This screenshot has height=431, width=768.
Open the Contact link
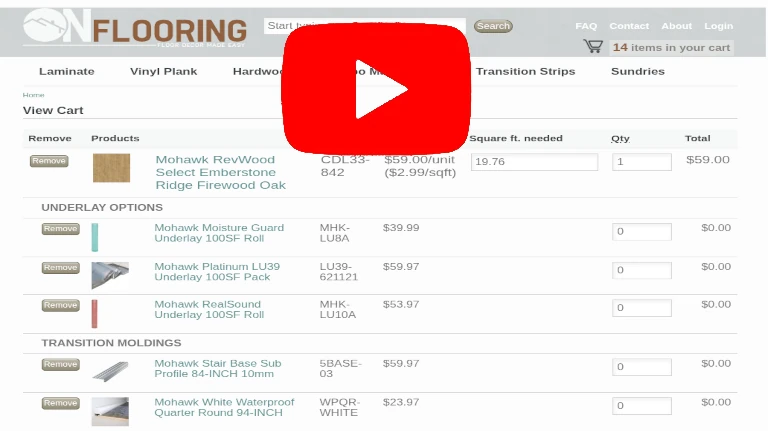(629, 26)
